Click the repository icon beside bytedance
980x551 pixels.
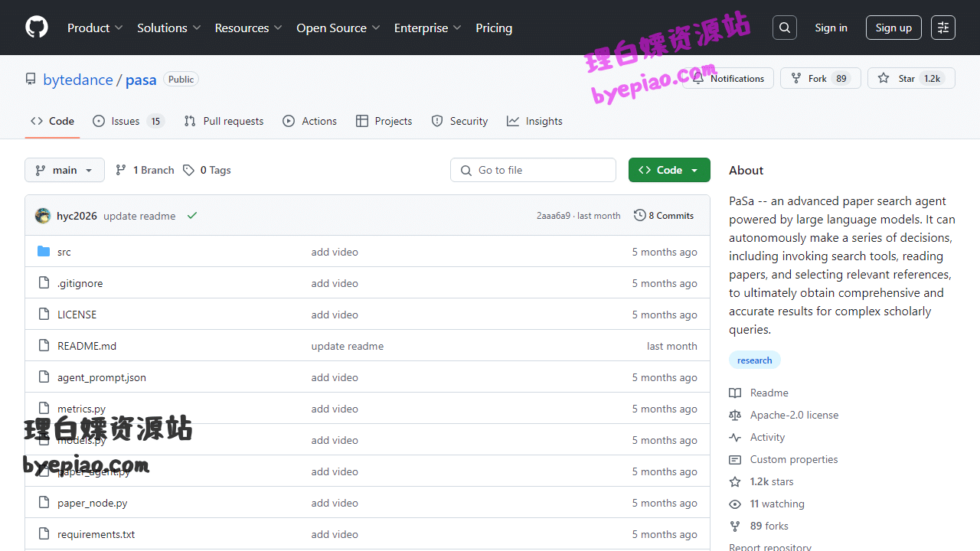click(x=31, y=79)
